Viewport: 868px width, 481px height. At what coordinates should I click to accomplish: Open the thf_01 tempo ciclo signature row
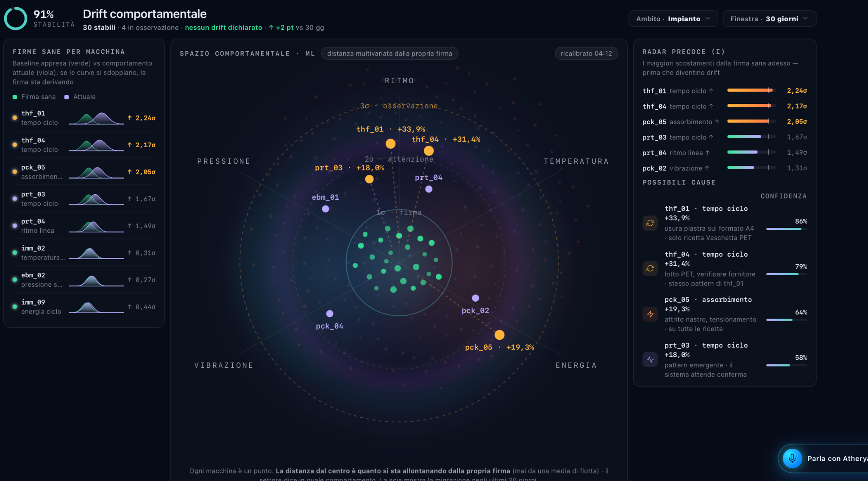[x=84, y=118]
